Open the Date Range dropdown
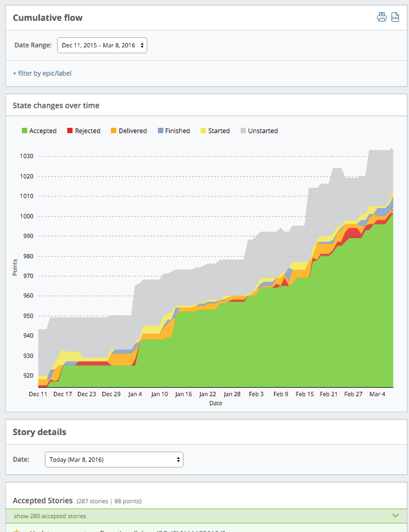This screenshot has height=532, width=409. [x=102, y=45]
